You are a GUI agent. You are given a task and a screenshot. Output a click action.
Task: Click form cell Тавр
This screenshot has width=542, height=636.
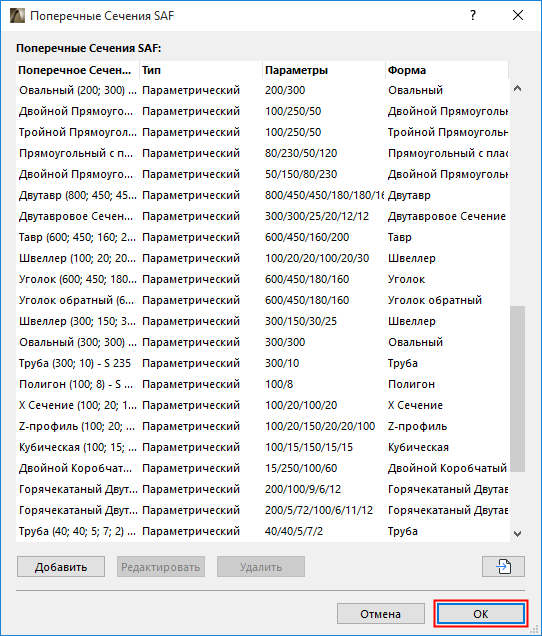pos(400,237)
